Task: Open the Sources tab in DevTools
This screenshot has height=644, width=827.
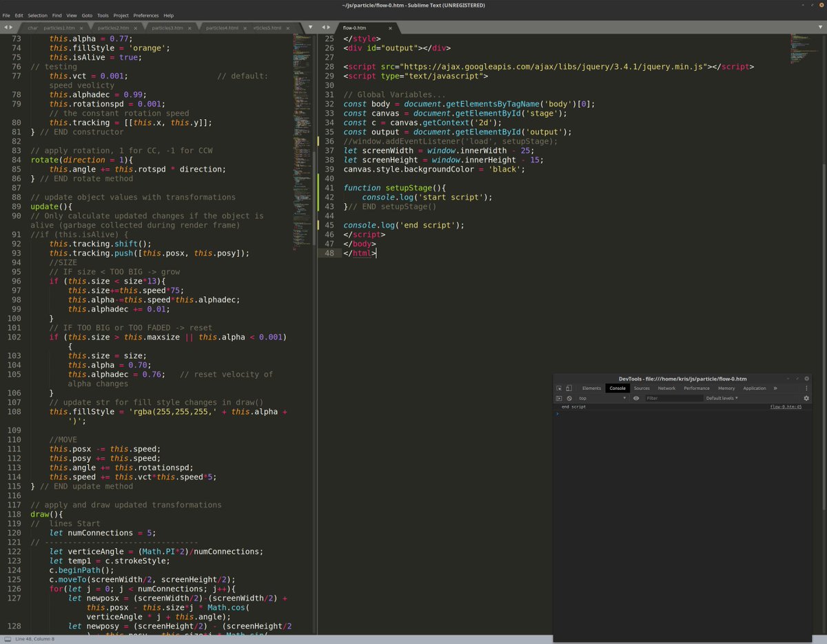Action: pyautogui.click(x=642, y=388)
